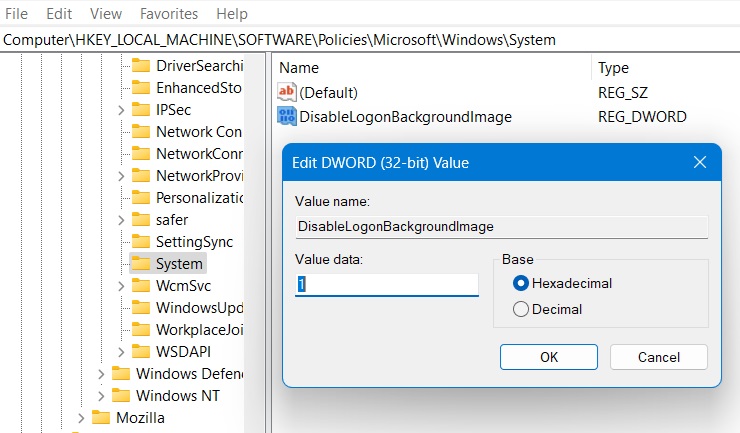Click the SettingSync folder icon
This screenshot has height=433, width=740.
pos(141,242)
